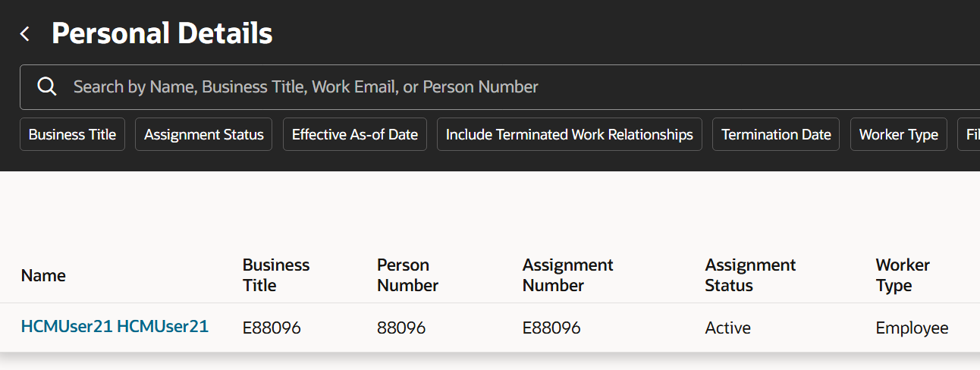This screenshot has height=370, width=980.
Task: Open the Assignment Status filter chip
Action: click(203, 134)
